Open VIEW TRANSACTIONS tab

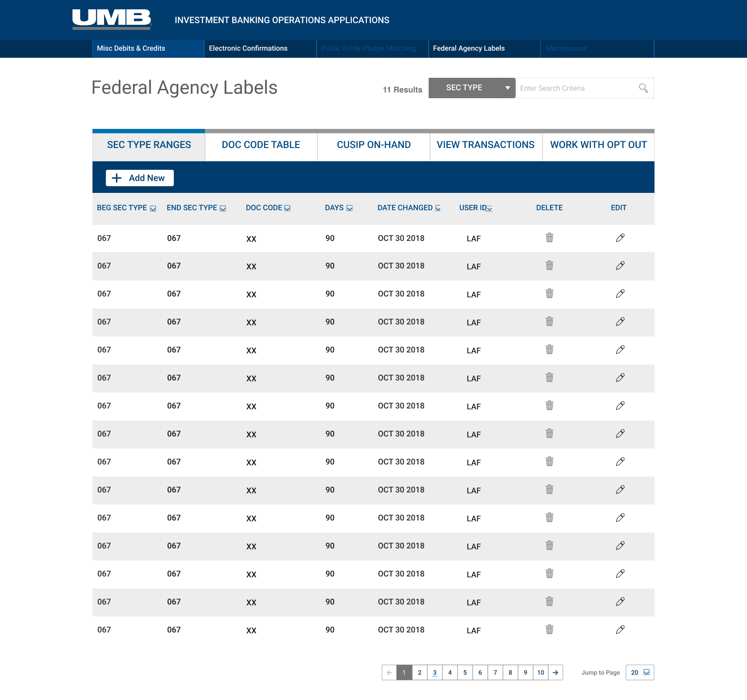(x=486, y=145)
